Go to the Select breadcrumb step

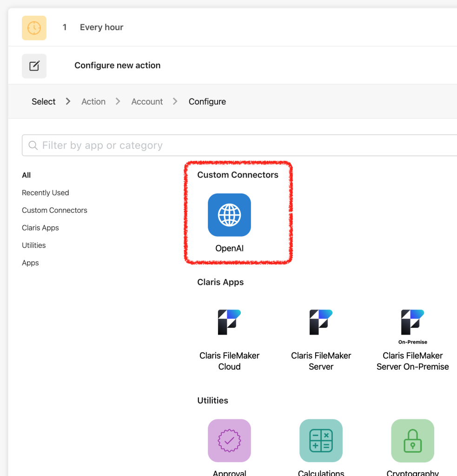[x=44, y=102]
